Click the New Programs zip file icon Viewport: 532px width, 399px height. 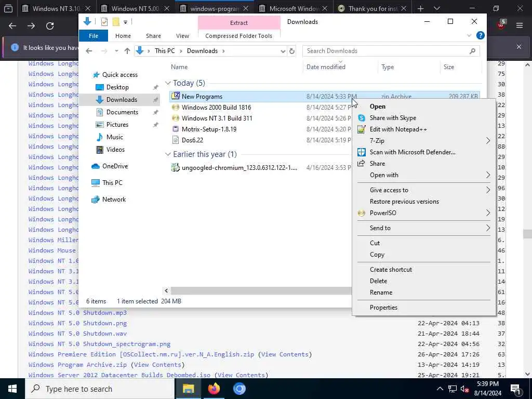tap(176, 96)
